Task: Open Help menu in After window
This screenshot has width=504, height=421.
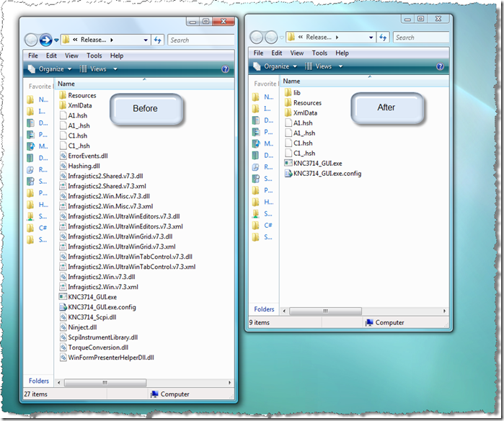Action: click(x=342, y=53)
